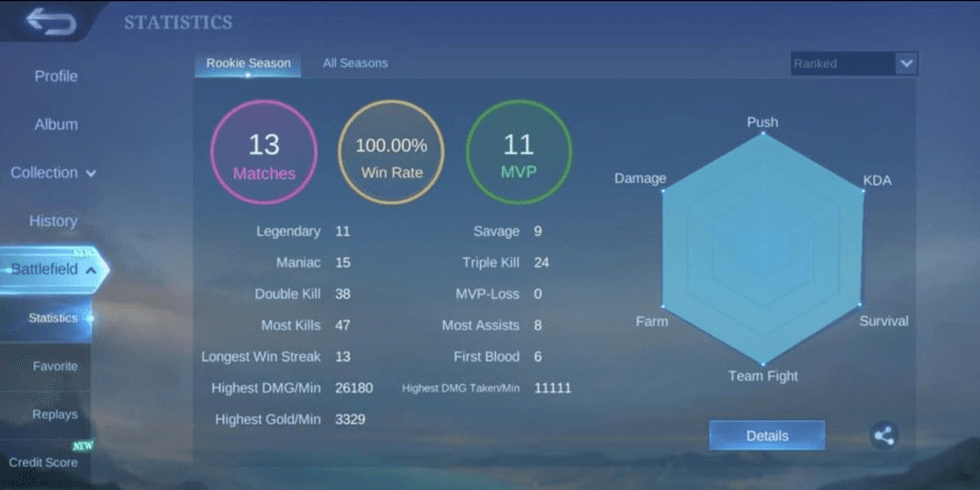Click the share icon near Details
This screenshot has height=490, width=980.
click(883, 436)
